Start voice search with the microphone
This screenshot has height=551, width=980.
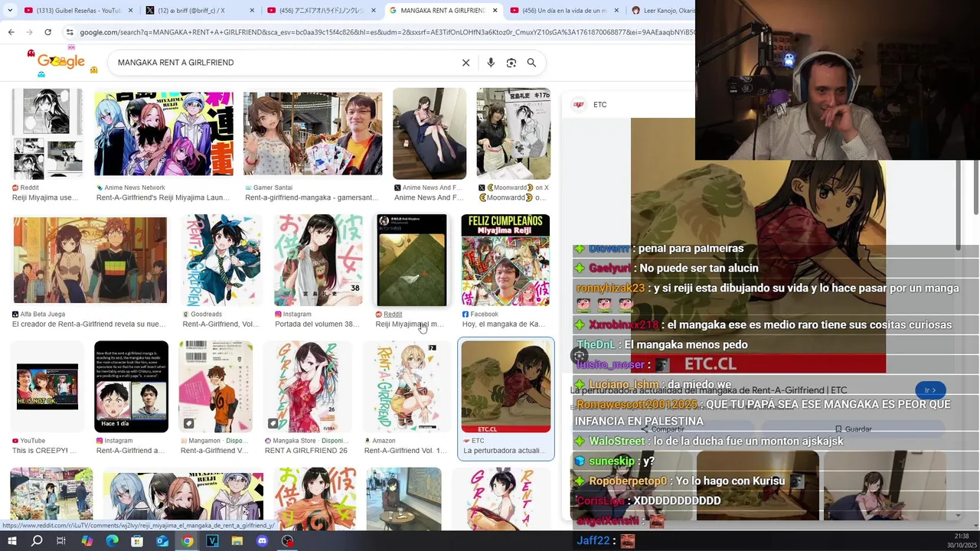491,63
